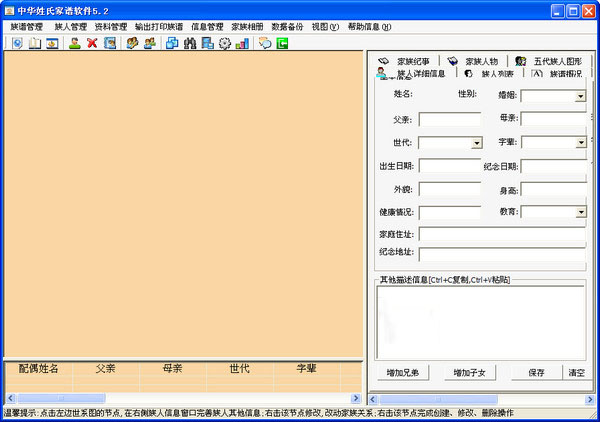Click right arrow of family table scrollbar
The height and width of the screenshot is (422, 600).
356,398
